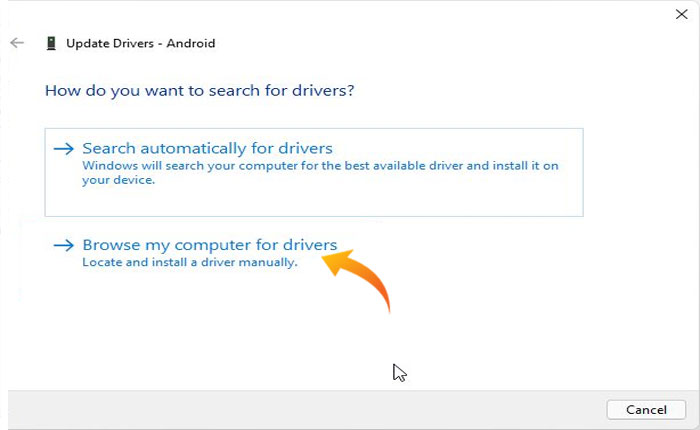Click the 'Update Drivers - Android' title text
700x430 pixels.
140,43
